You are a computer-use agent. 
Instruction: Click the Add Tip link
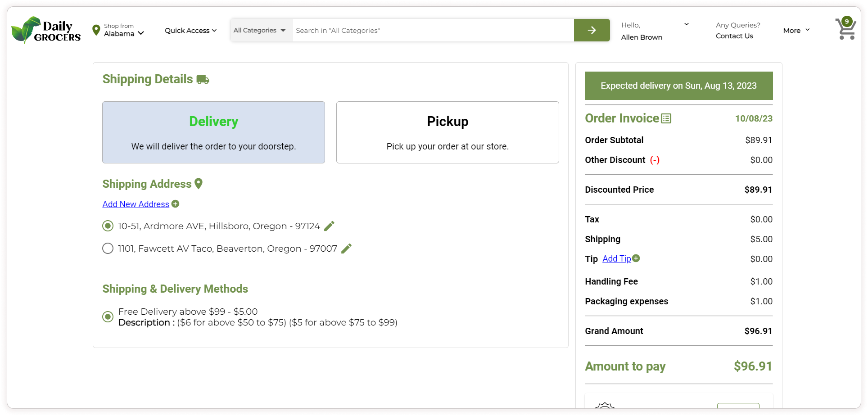click(616, 258)
